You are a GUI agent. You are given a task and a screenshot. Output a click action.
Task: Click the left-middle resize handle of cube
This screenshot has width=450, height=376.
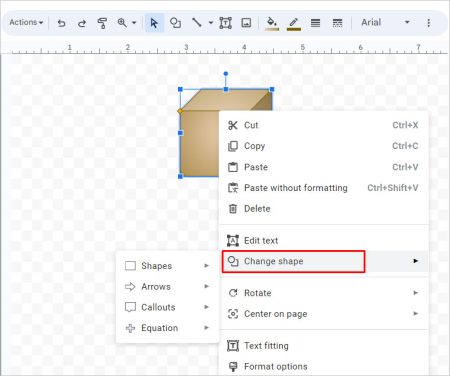(x=180, y=133)
